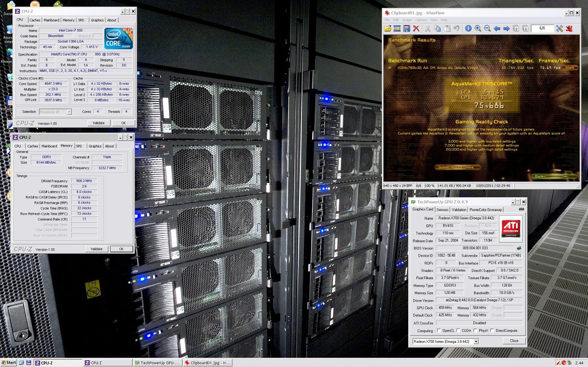Click Validate in the memory CPU-Z window
Viewport: 588px width, 367px height.
[96, 249]
